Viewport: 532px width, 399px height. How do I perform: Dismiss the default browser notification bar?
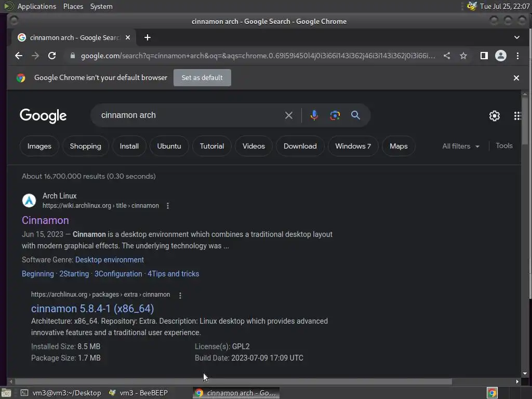pyautogui.click(x=516, y=78)
